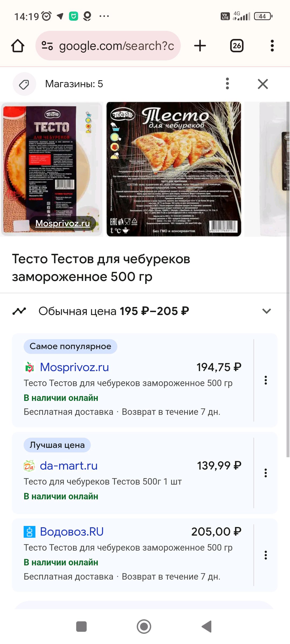Tap the browser home icon
The width and height of the screenshot is (290, 644).
click(18, 46)
